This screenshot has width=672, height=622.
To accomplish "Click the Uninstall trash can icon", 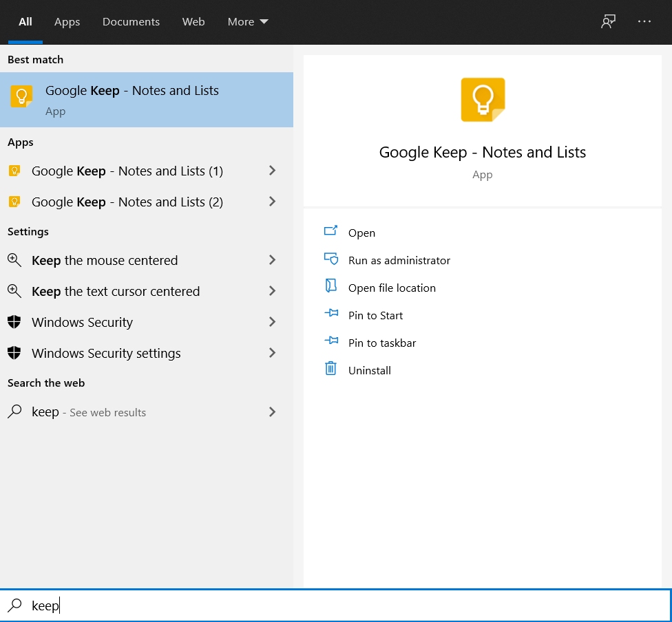I will point(330,368).
